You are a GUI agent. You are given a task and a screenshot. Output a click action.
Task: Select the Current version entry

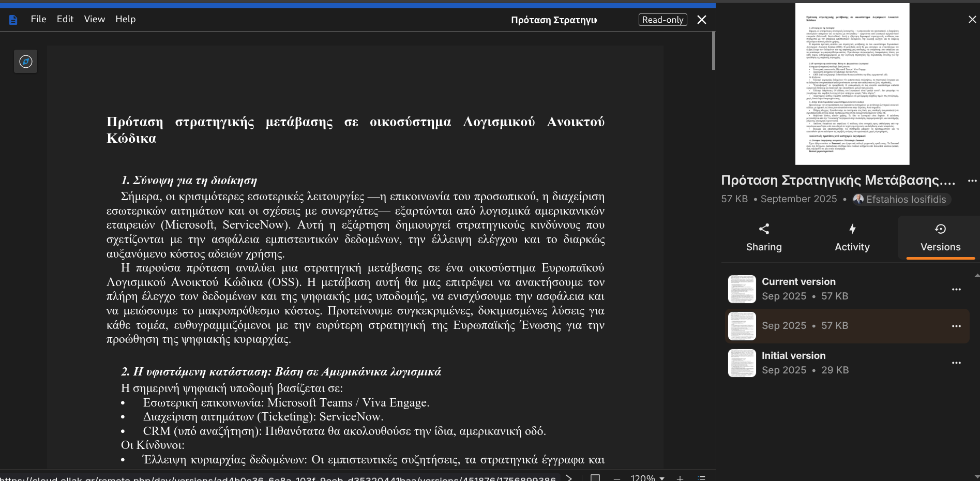tap(847, 289)
